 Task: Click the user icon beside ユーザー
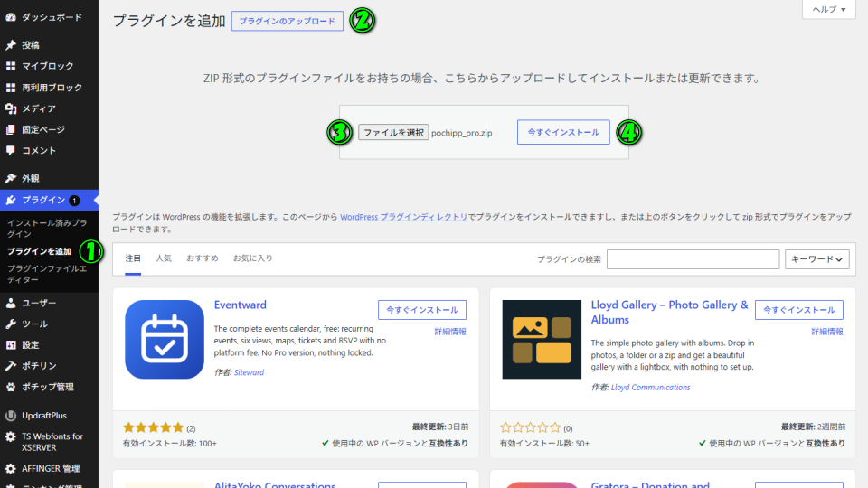tap(11, 303)
